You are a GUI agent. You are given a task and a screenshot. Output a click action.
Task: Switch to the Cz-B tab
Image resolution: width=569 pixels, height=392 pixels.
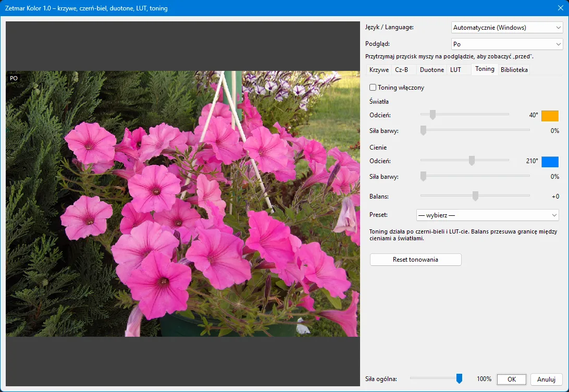tap(401, 70)
